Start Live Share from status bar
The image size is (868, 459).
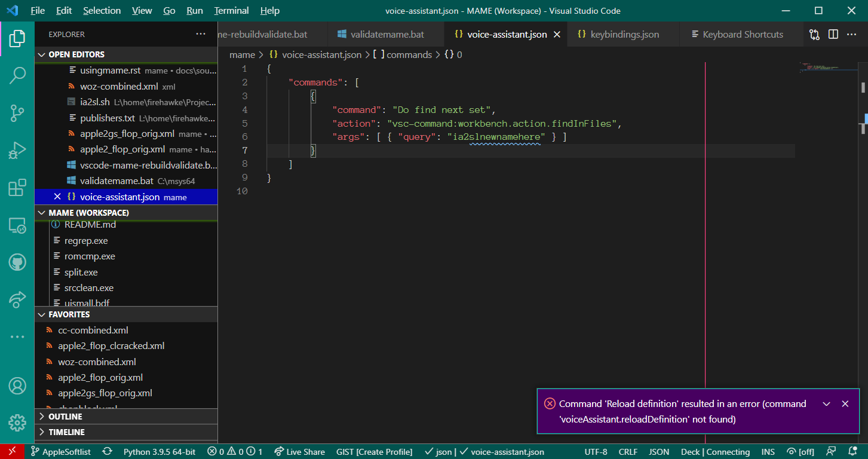(299, 452)
